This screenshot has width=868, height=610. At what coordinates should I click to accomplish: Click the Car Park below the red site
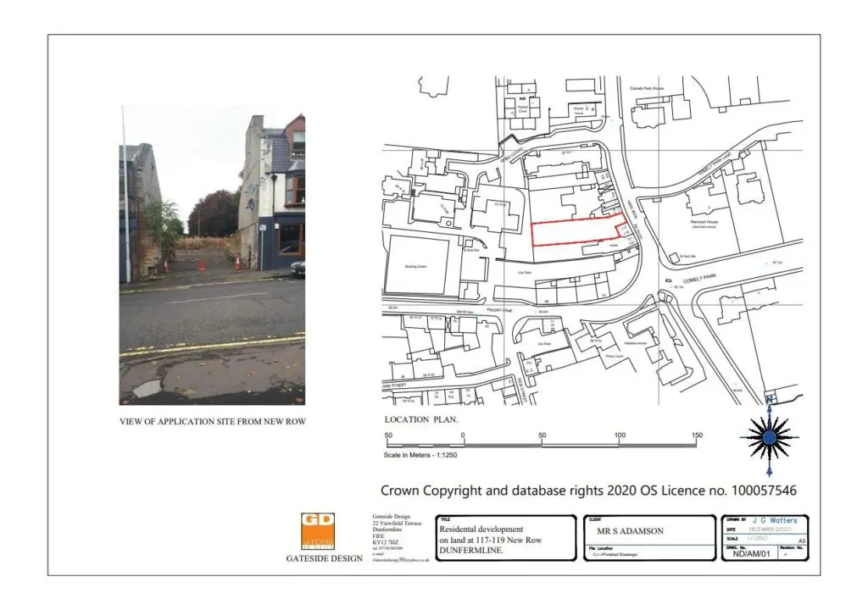coord(524,273)
